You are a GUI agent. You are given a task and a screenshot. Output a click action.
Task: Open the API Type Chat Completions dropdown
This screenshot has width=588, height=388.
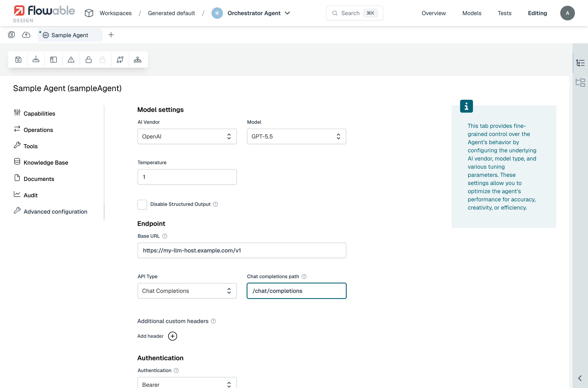pyautogui.click(x=187, y=291)
